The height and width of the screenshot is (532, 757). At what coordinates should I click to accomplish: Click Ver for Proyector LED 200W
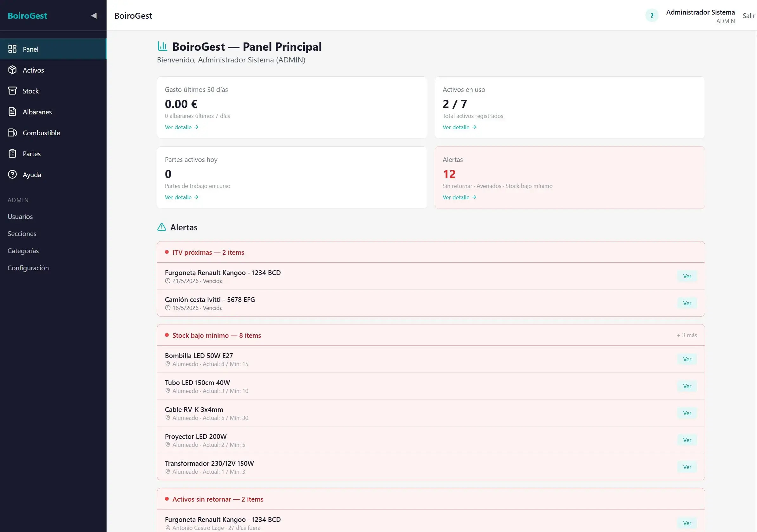(687, 440)
